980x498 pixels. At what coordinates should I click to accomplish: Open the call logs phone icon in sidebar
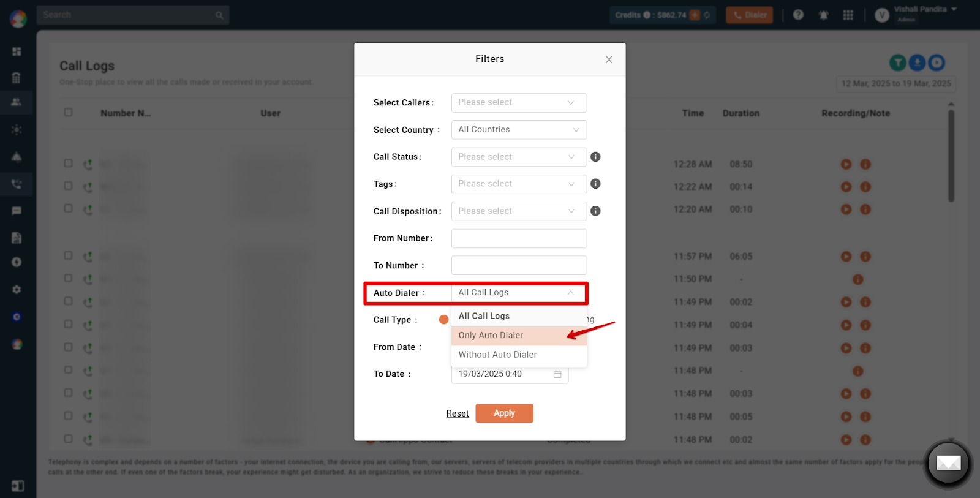pos(17,184)
